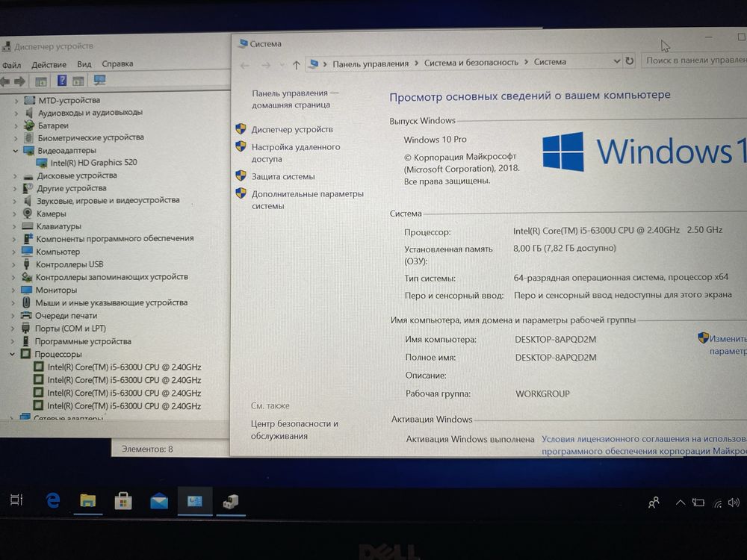This screenshot has height=560, width=747.
Task: Open the address bar history dropdown
Action: 616,61
